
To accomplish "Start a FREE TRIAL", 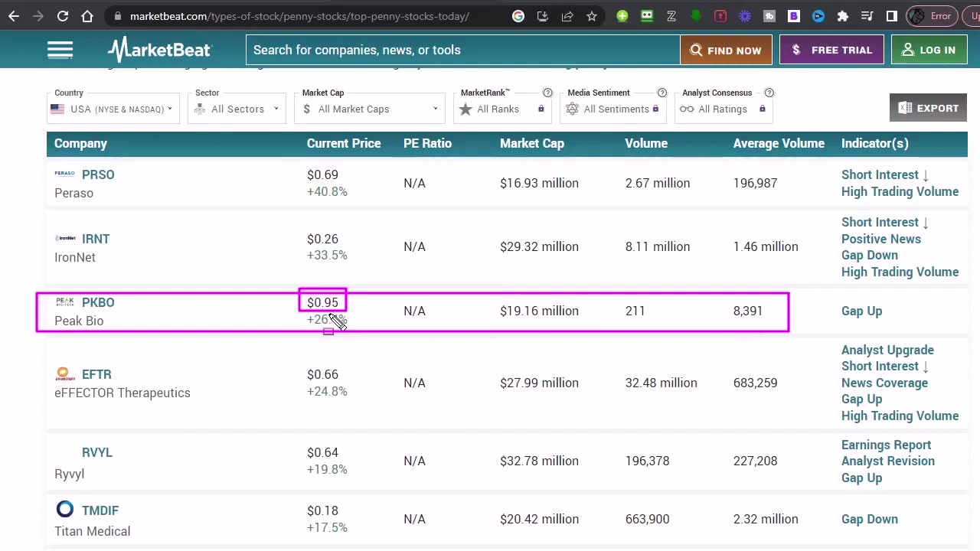I will [x=831, y=50].
